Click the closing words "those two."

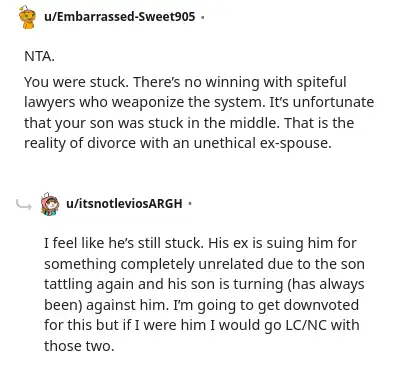[79, 346]
